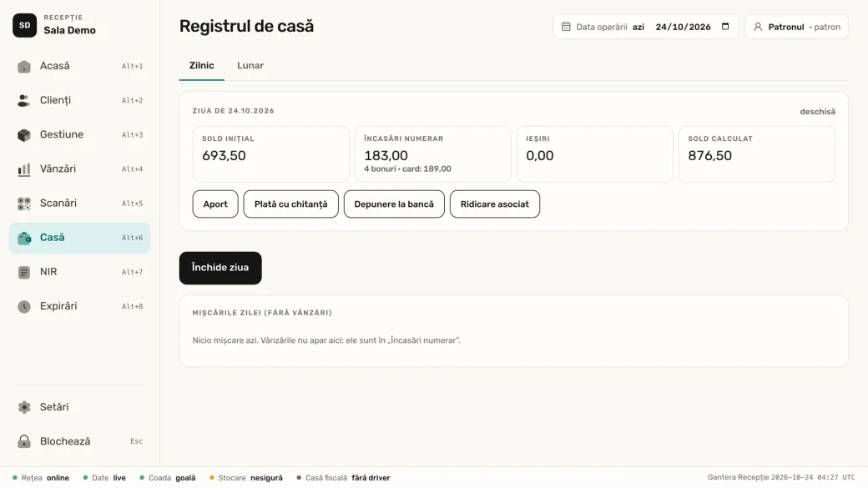This screenshot has width=868, height=488.
Task: Click the 'Nicio mișcare azi' message
Action: (x=326, y=340)
